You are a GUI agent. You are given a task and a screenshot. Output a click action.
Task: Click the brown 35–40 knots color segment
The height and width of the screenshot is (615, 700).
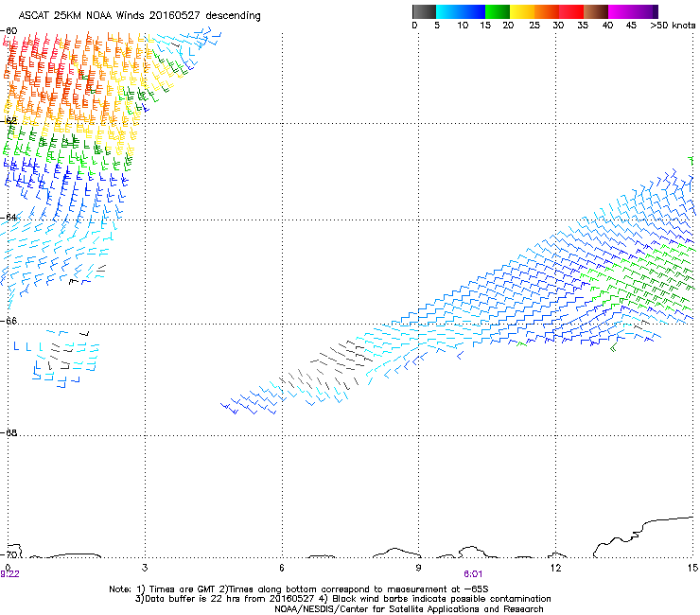pos(596,11)
